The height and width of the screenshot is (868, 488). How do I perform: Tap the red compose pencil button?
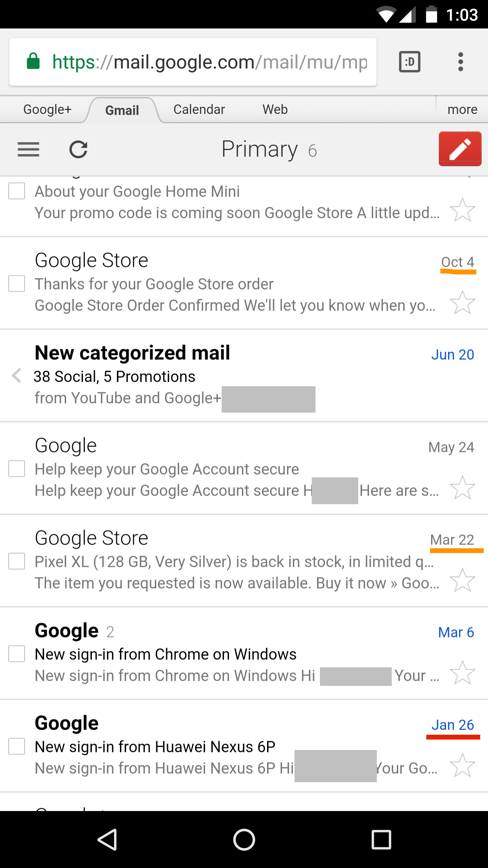pos(460,149)
